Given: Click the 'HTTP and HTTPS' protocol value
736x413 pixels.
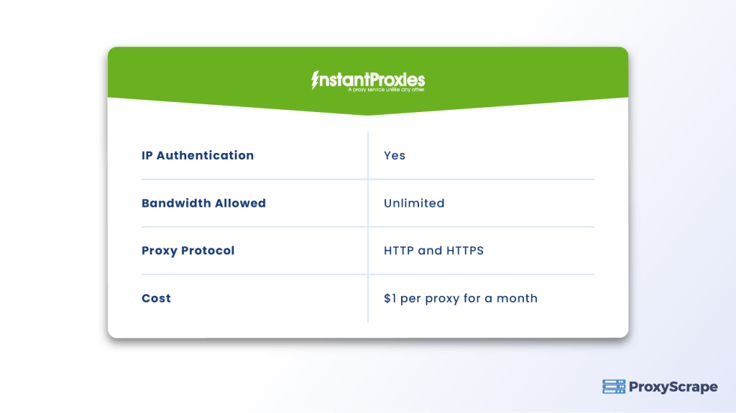Looking at the screenshot, I should [433, 251].
